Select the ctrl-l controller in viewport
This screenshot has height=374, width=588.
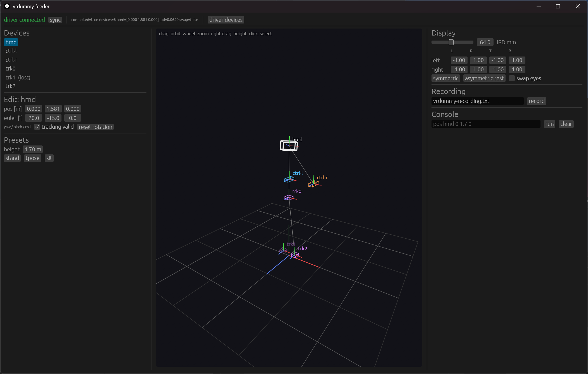[289, 179]
